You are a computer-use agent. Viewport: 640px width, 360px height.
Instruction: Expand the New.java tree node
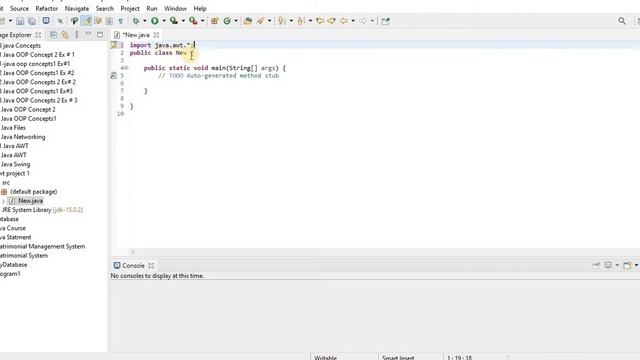pyautogui.click(x=4, y=201)
